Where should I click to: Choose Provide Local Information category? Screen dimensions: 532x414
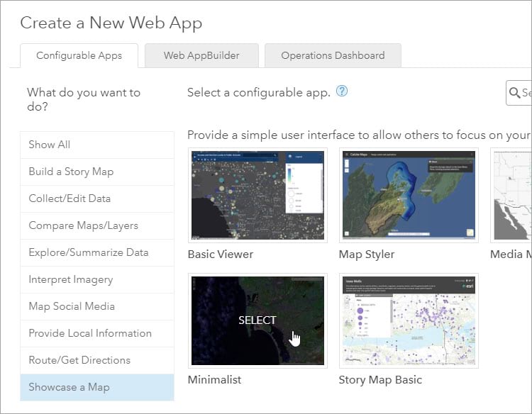pos(96,333)
